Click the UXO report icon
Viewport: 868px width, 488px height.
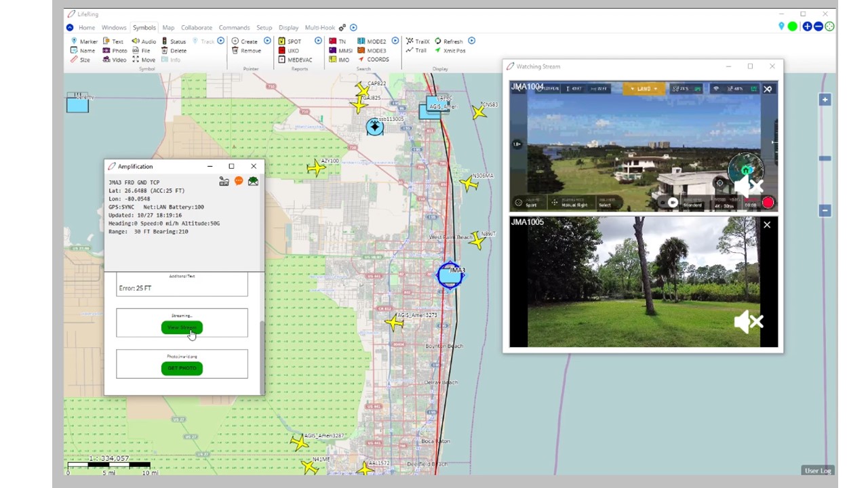click(x=289, y=50)
